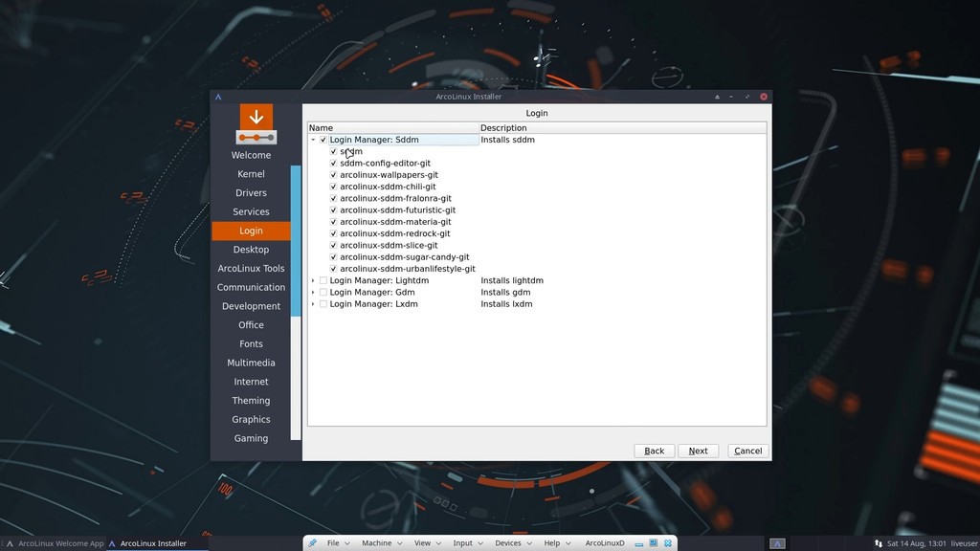The width and height of the screenshot is (980, 551).
Task: Click the Next button
Action: tap(698, 452)
